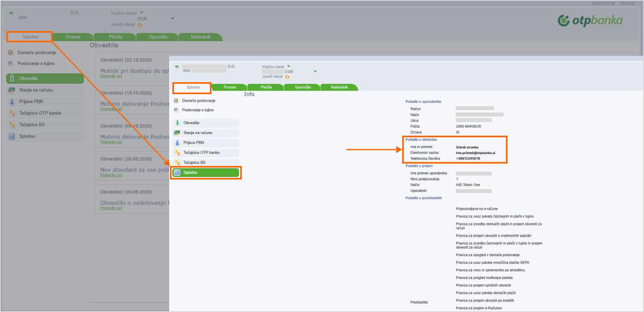Image resolution: width=644 pixels, height=312 pixels.
Task: Click the ODJAVA logout link
Action: coord(627,4)
